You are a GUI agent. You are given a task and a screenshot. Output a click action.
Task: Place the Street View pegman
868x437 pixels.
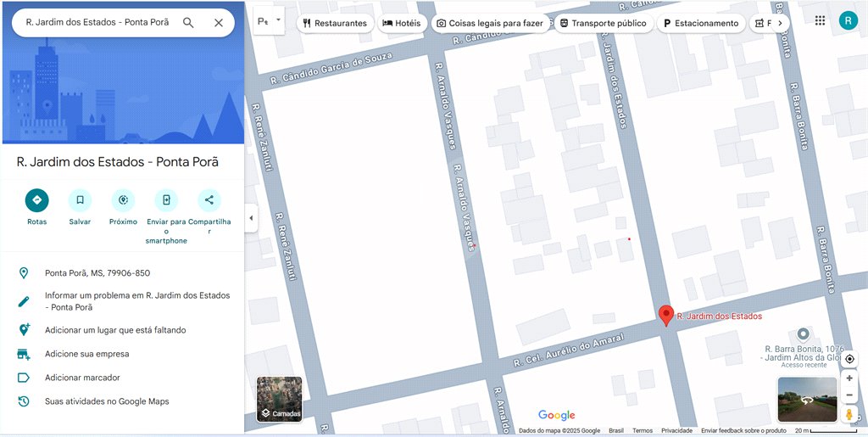pos(849,414)
